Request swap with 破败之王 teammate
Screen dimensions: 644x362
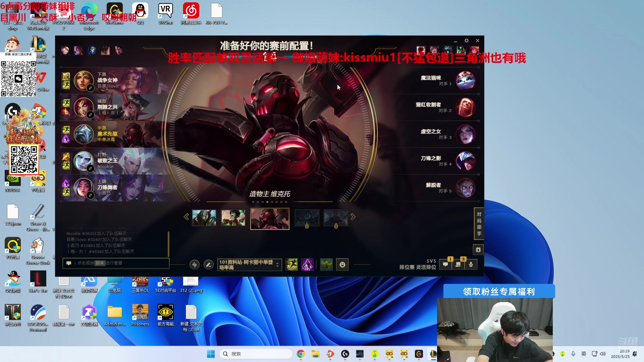(x=90, y=168)
